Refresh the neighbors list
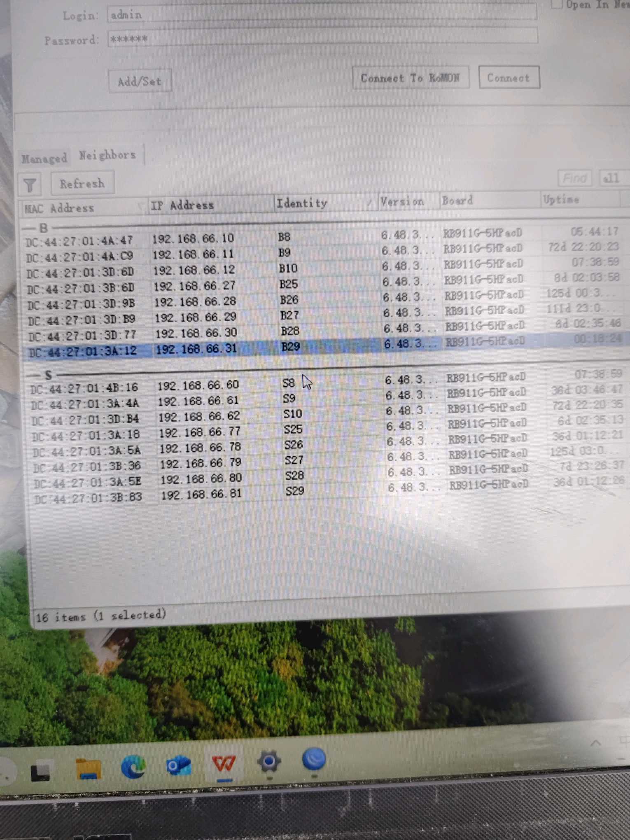Screen dimensions: 630x840 pyautogui.click(x=82, y=184)
